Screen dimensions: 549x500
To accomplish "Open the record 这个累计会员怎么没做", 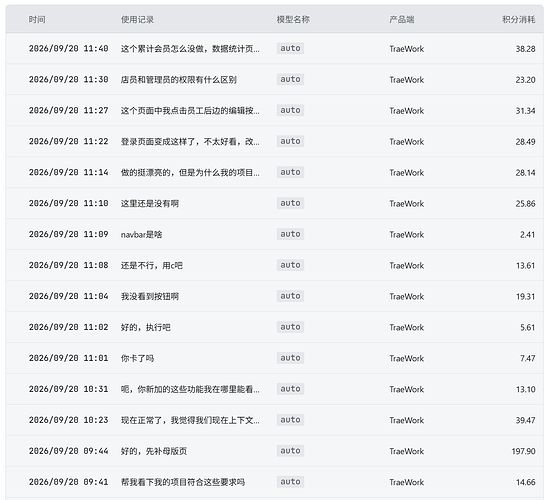I will coord(190,49).
